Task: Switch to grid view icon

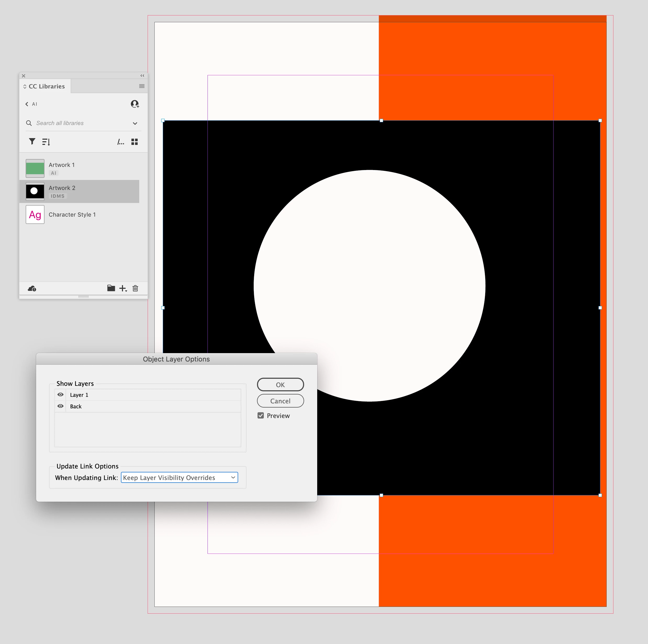Action: tap(135, 142)
